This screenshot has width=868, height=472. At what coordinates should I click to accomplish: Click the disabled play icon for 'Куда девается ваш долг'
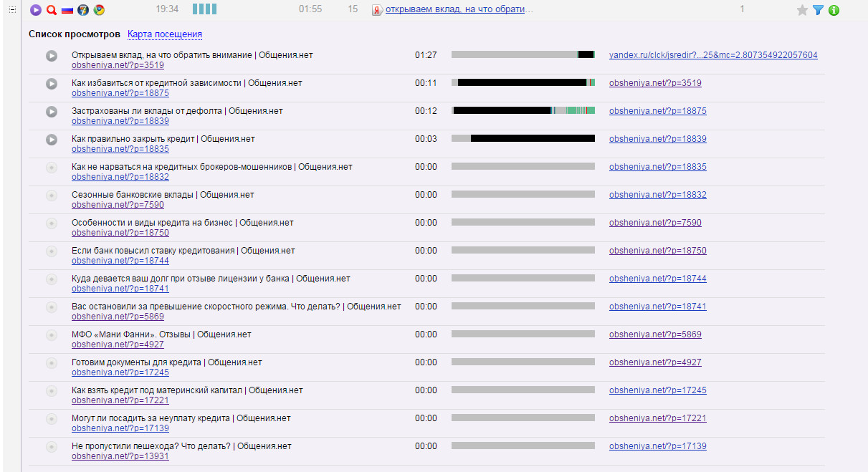52,279
